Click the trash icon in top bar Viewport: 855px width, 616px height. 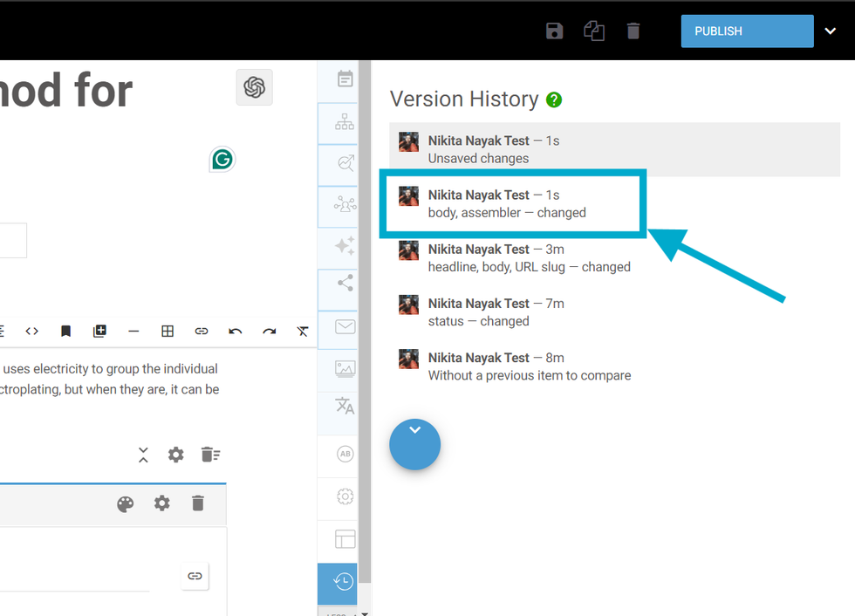coord(633,31)
